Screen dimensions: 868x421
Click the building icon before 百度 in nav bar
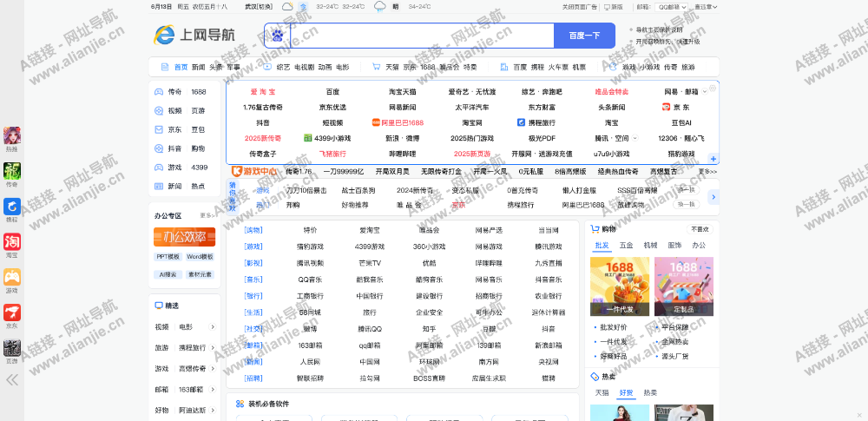504,67
